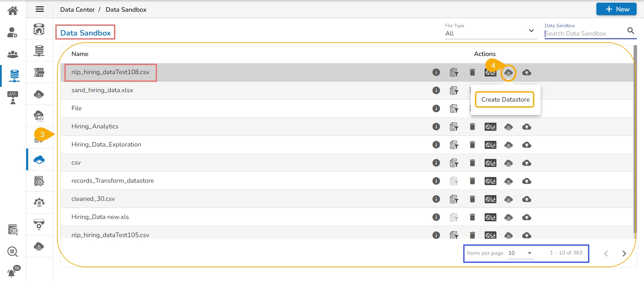The height and width of the screenshot is (283, 644).
Task: Click the New button
Action: 616,9
